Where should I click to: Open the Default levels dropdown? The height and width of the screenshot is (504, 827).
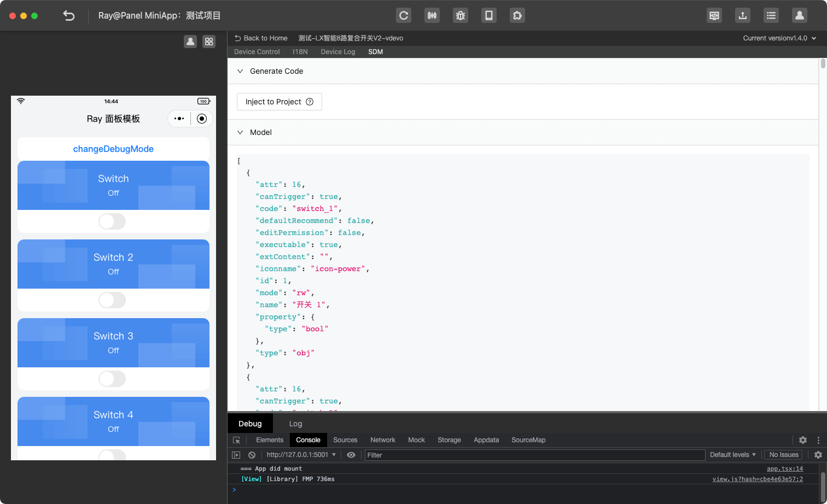[x=732, y=455]
